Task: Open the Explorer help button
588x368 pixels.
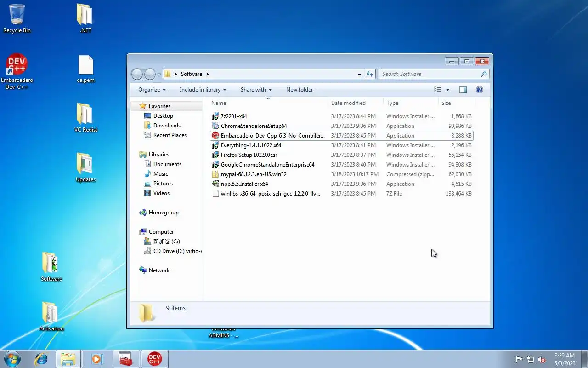Action: click(x=480, y=90)
